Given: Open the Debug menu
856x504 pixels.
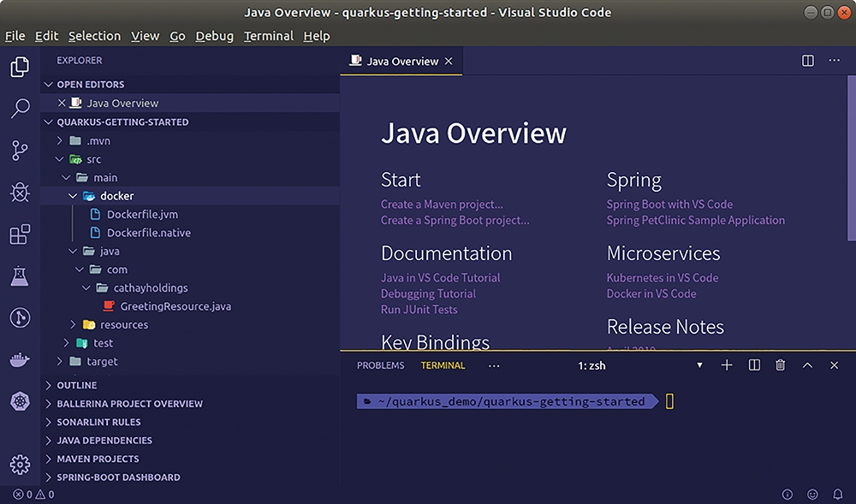Looking at the screenshot, I should coord(215,36).
